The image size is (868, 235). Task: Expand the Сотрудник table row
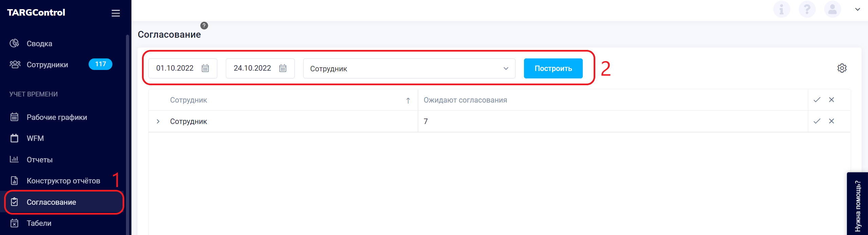(x=158, y=121)
